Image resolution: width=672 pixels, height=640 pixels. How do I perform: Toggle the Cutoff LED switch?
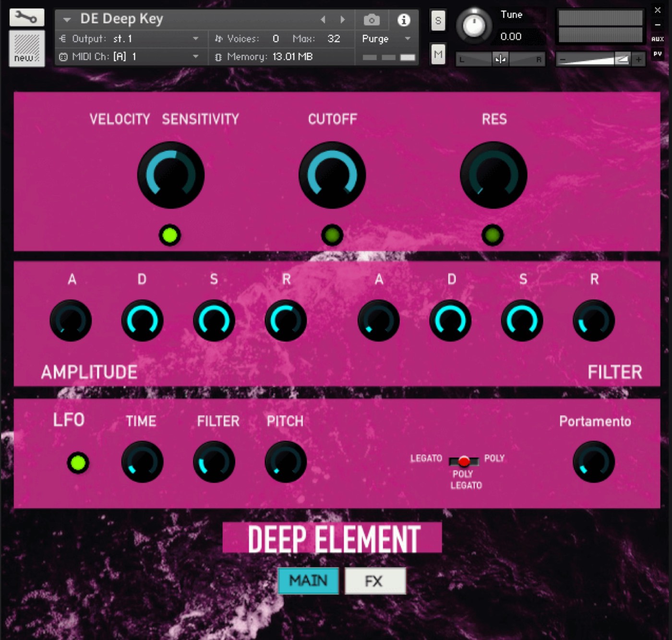pyautogui.click(x=332, y=235)
